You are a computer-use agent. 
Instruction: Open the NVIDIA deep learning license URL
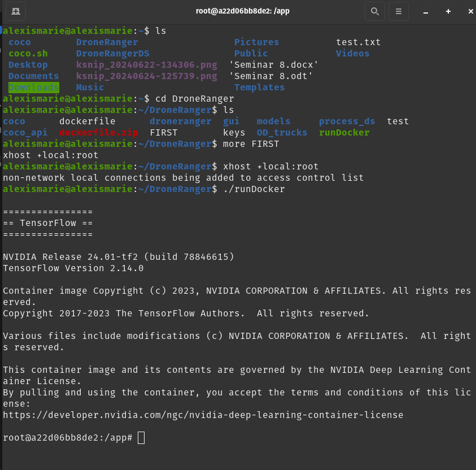203,415
